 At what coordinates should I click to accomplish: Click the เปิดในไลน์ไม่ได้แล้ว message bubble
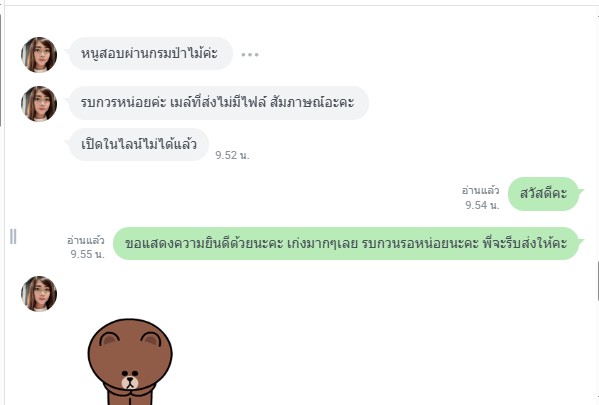[x=139, y=144]
